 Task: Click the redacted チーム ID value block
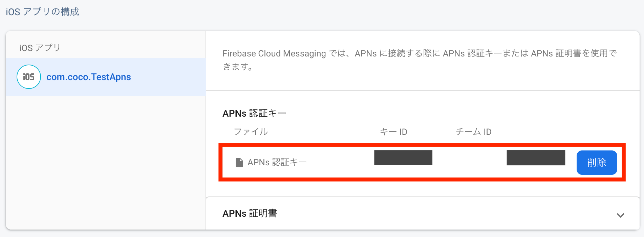pyautogui.click(x=536, y=158)
